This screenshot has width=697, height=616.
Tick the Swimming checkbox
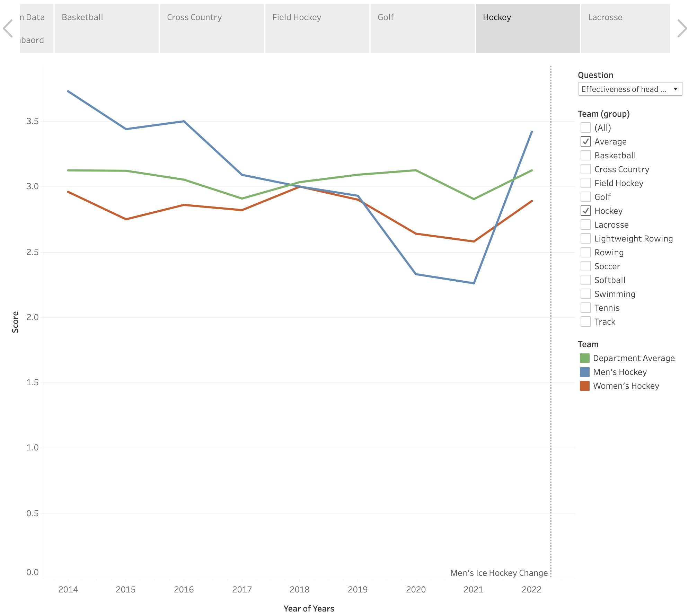pyautogui.click(x=585, y=294)
